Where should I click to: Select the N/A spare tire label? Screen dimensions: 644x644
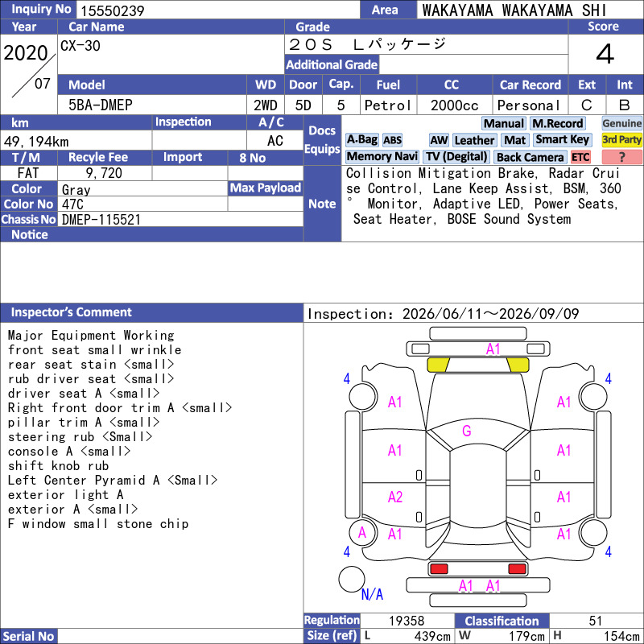[x=372, y=594]
